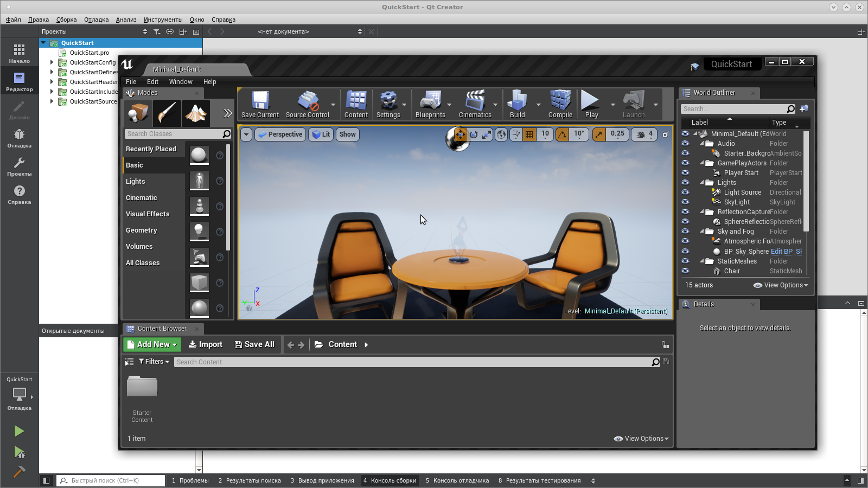Open Unreal File menu
The image size is (868, 488).
(x=131, y=82)
